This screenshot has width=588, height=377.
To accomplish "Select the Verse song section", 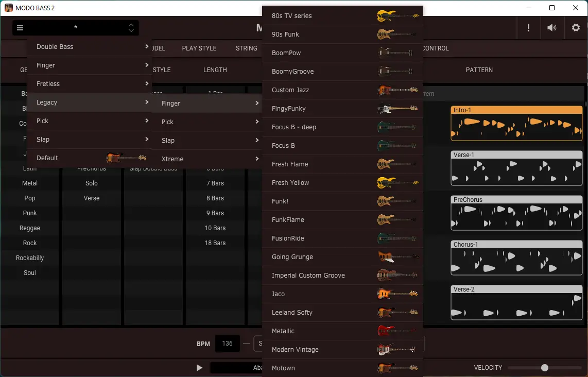I will click(x=92, y=198).
